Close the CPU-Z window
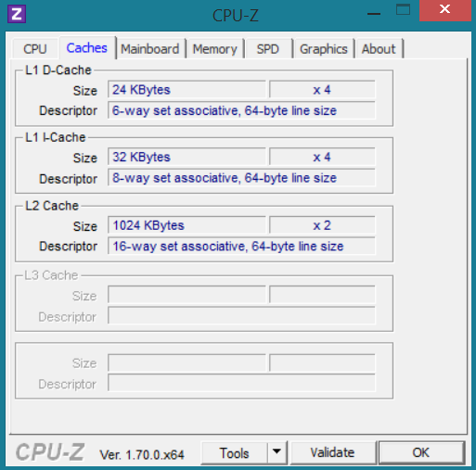 click(x=445, y=9)
